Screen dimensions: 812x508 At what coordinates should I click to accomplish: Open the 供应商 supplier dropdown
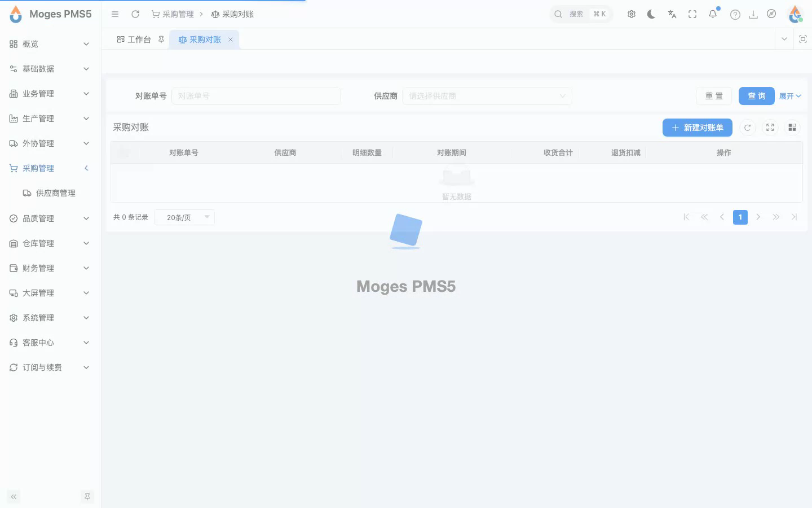487,96
